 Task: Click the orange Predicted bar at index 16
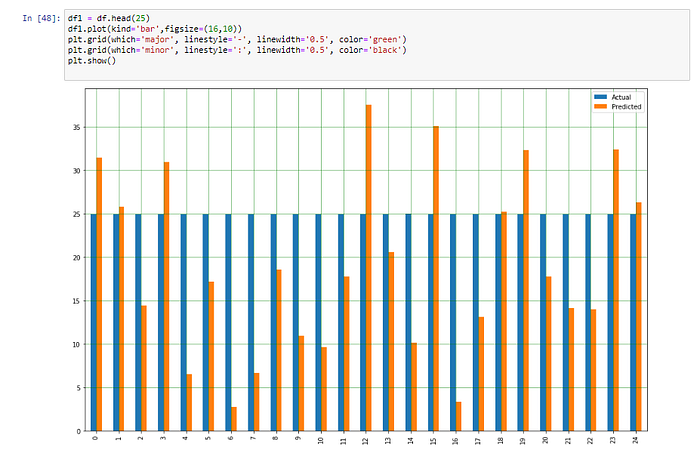click(458, 417)
